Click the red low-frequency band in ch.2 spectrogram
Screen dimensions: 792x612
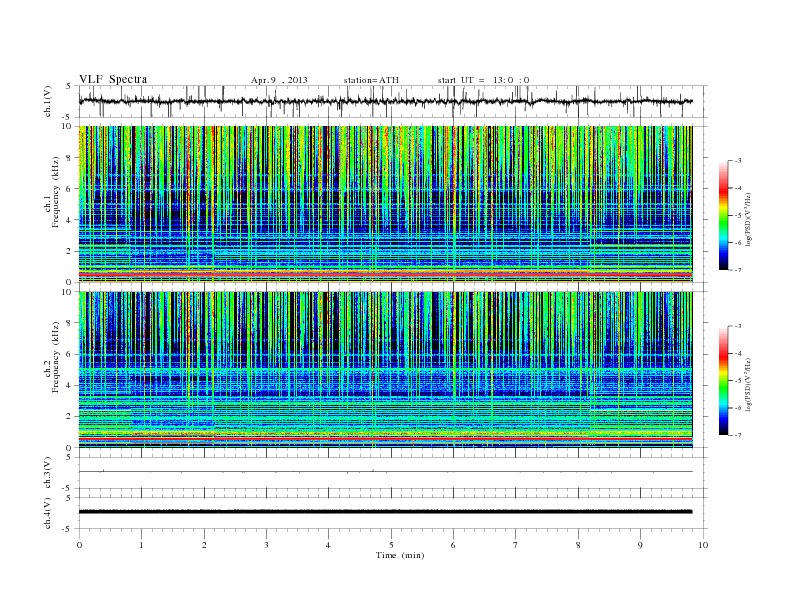click(x=385, y=439)
